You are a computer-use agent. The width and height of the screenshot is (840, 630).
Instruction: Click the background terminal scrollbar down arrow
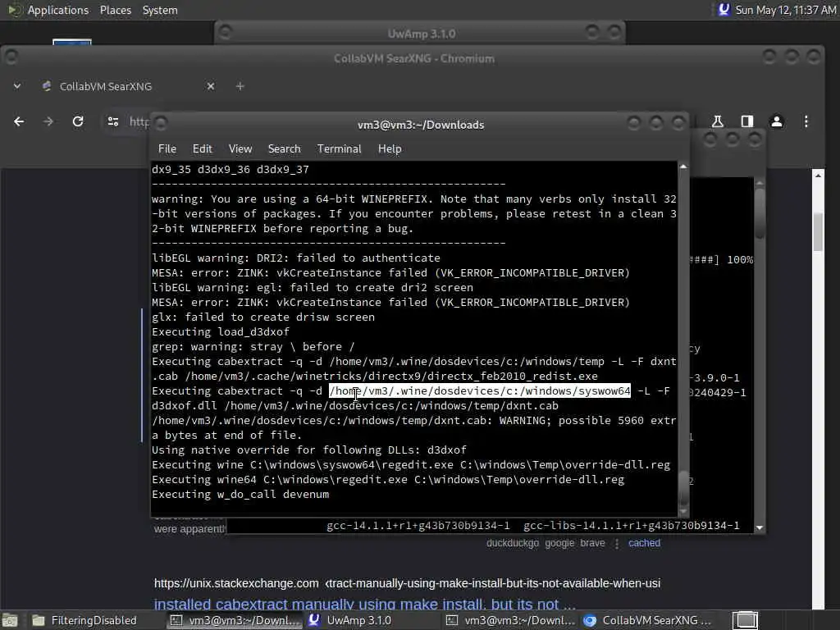click(759, 527)
